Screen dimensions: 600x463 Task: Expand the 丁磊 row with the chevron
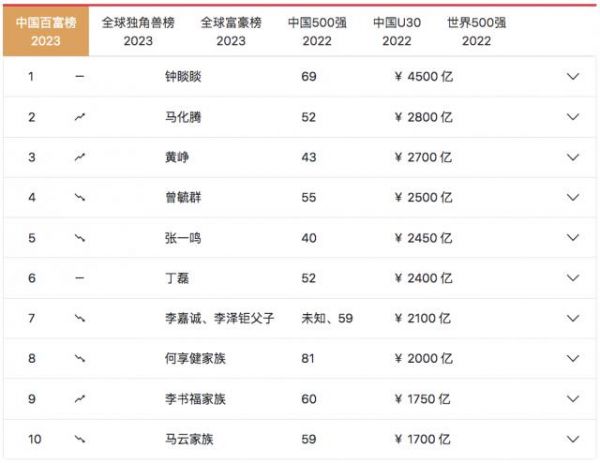(x=573, y=278)
